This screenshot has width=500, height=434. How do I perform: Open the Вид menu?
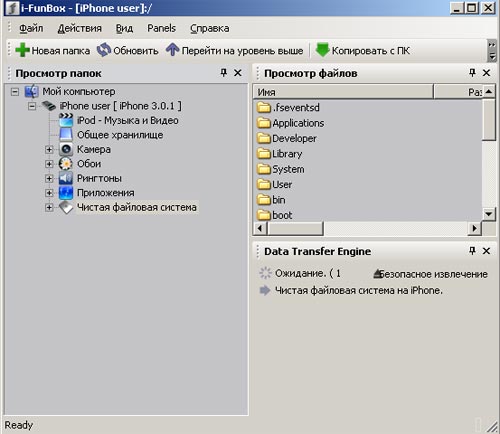pos(124,28)
